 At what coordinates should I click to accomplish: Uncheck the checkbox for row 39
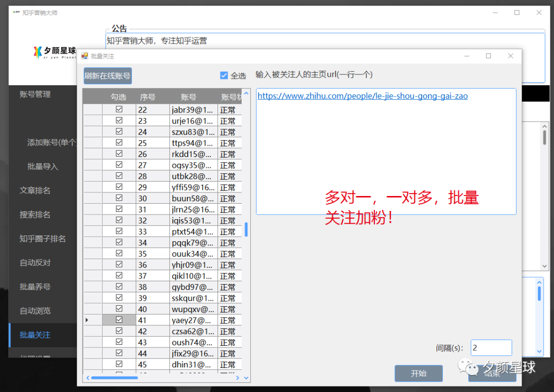click(x=119, y=297)
